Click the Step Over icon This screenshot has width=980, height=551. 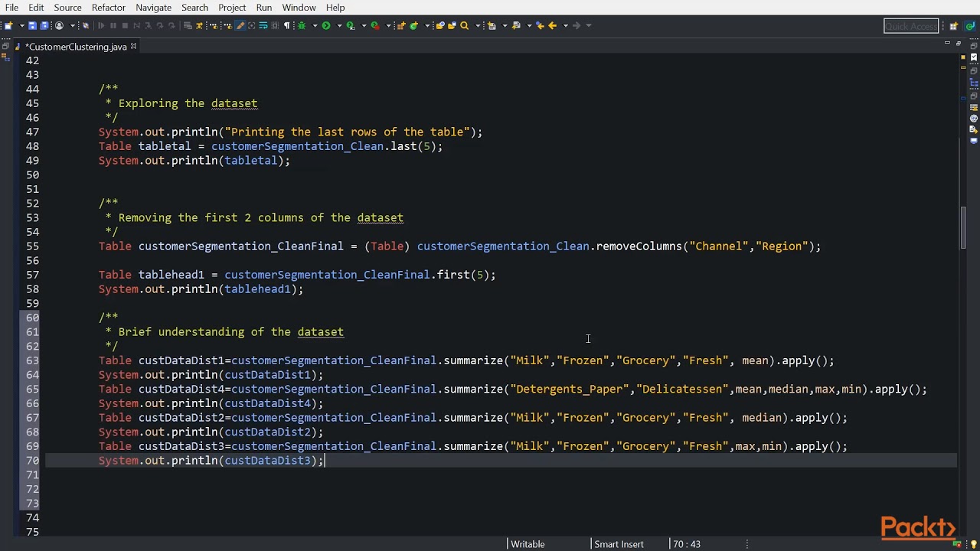point(160,25)
